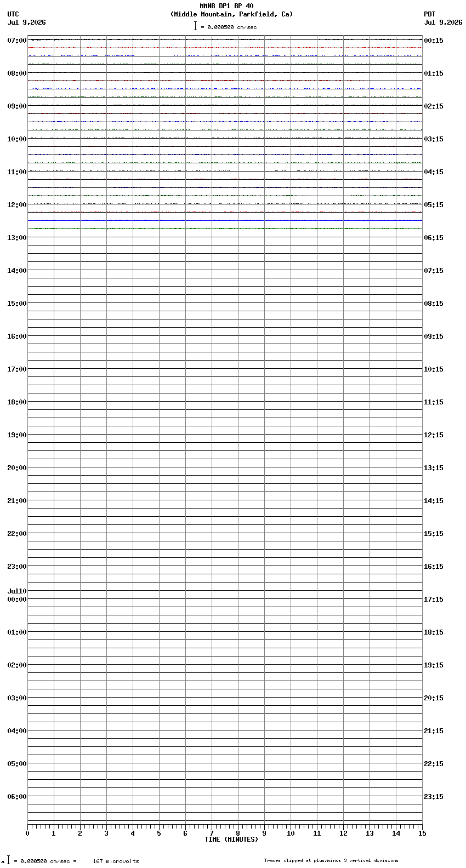Click the 12:15 PDT time label
The image size is (466, 868).
tap(434, 435)
